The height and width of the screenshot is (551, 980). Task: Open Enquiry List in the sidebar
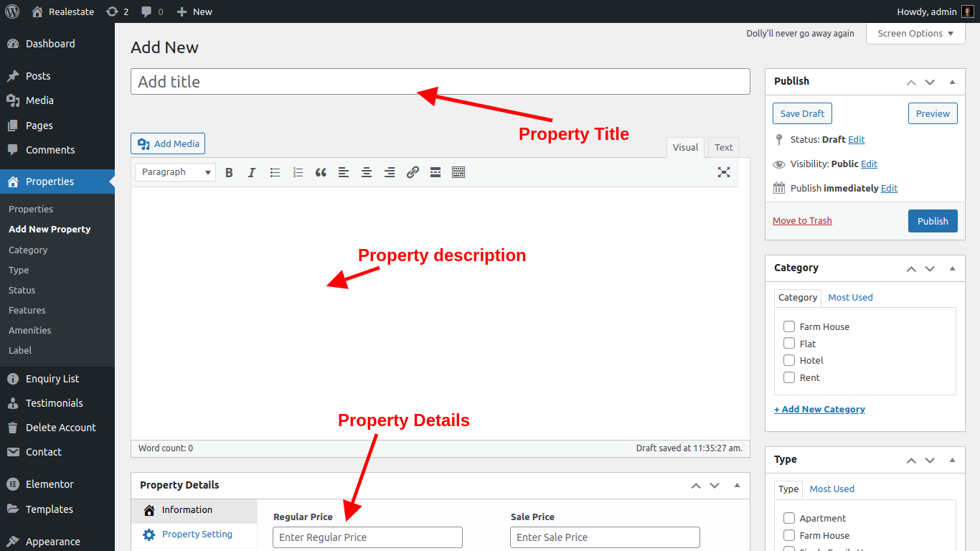(x=52, y=379)
